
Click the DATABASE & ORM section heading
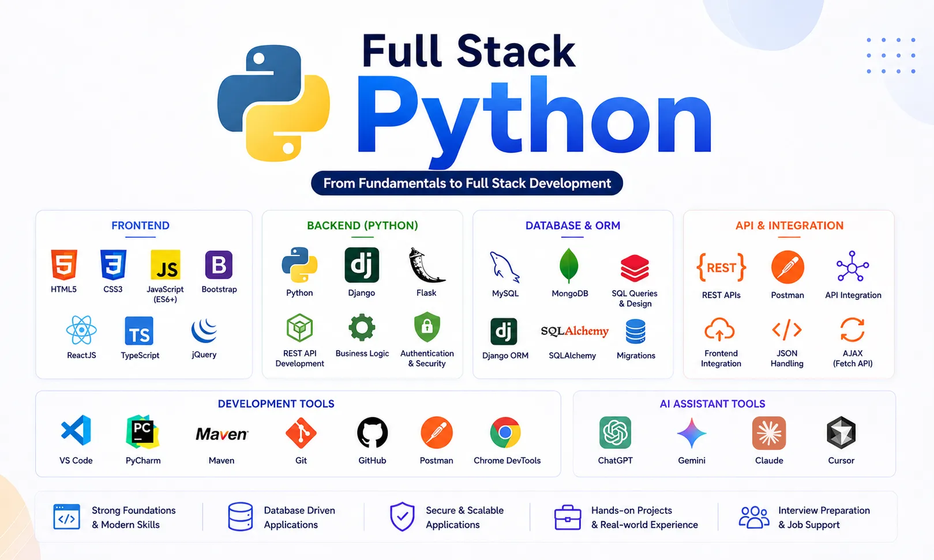tap(573, 225)
